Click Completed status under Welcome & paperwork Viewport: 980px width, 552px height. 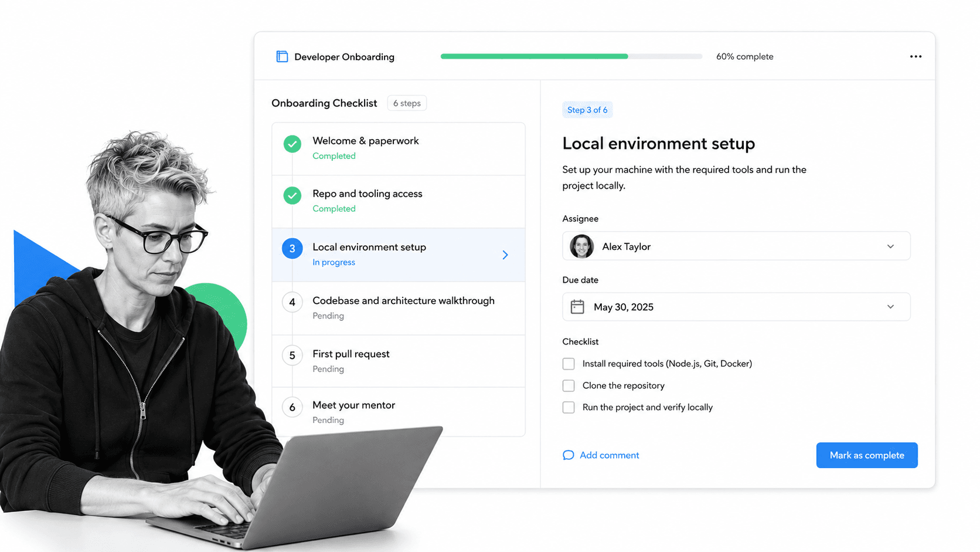coord(334,156)
